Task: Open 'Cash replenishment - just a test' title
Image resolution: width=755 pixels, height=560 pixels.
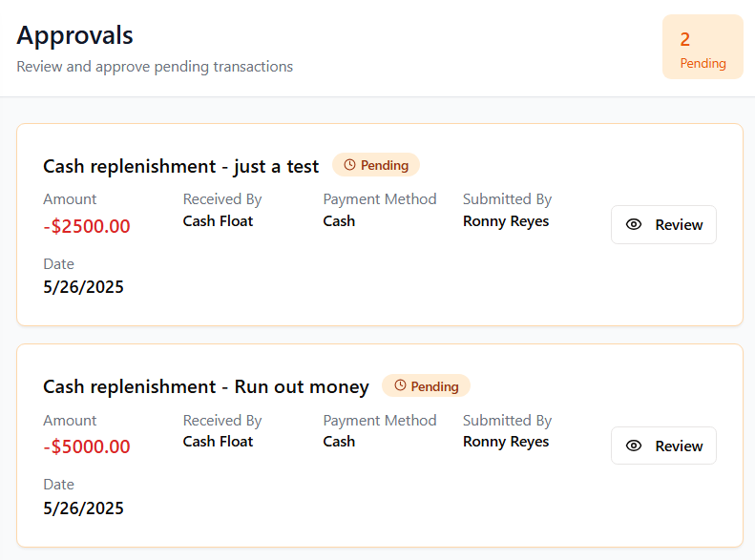Action: (x=181, y=166)
